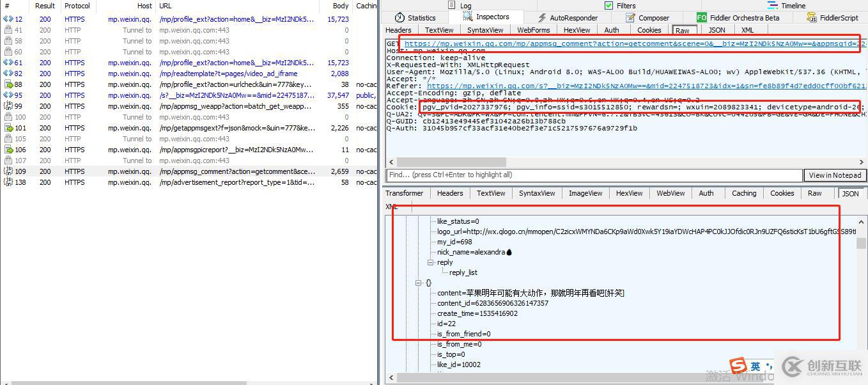
Task: Click the lock icon of tunnel session 41
Action: (x=8, y=30)
